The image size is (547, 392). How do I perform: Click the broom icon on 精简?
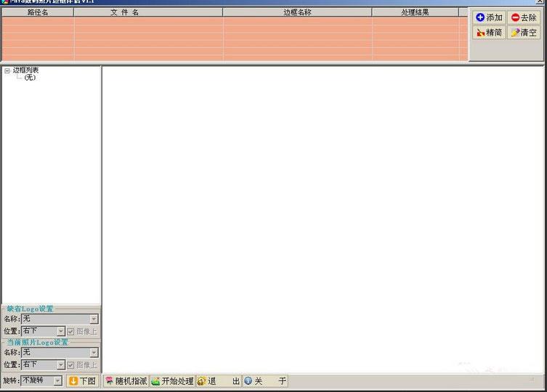pyautogui.click(x=481, y=33)
